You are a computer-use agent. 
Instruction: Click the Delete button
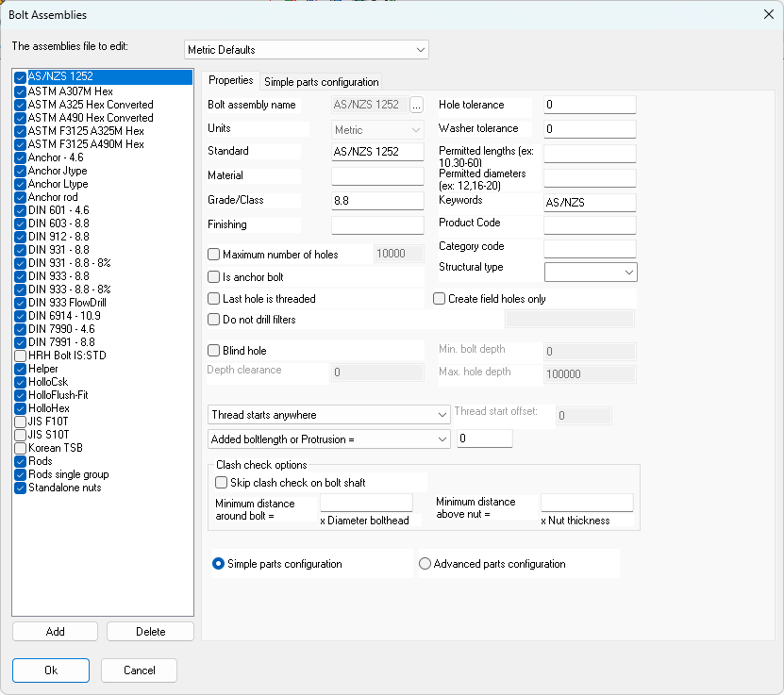pos(150,632)
